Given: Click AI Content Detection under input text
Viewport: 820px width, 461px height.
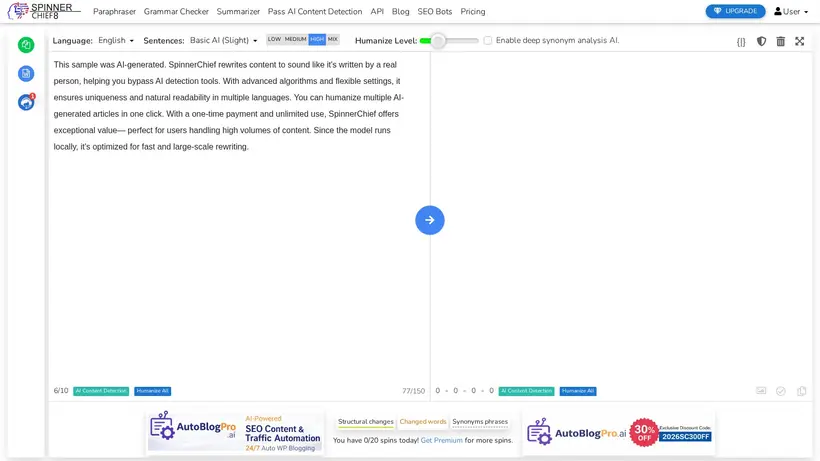Looking at the screenshot, I should click(x=101, y=391).
